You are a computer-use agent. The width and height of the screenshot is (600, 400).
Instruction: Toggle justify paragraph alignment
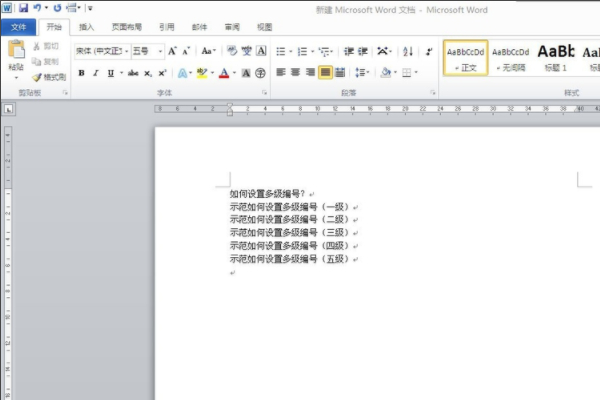click(x=325, y=72)
